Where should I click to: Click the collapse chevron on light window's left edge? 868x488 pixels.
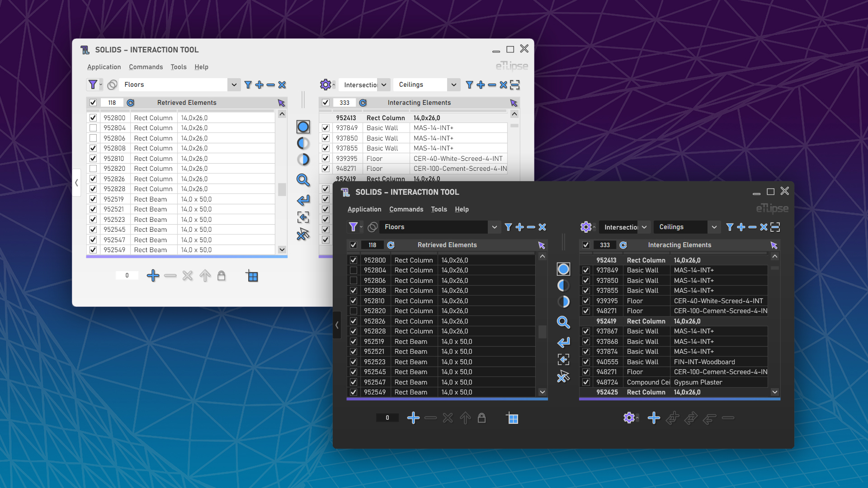(x=76, y=183)
